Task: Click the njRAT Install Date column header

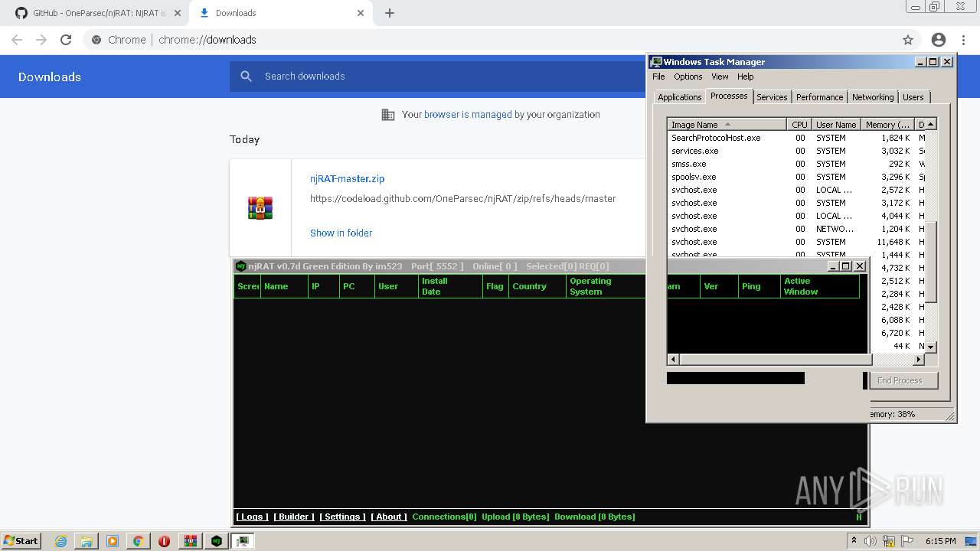Action: pyautogui.click(x=450, y=286)
